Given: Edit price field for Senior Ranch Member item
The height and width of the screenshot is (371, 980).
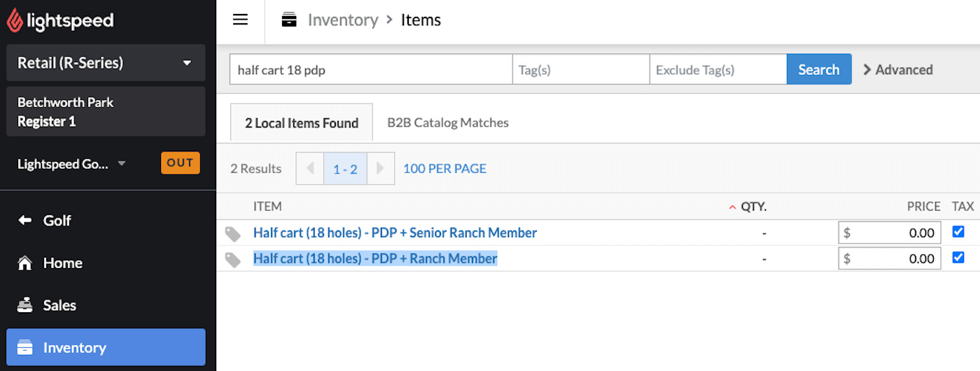Looking at the screenshot, I should click(x=890, y=233).
